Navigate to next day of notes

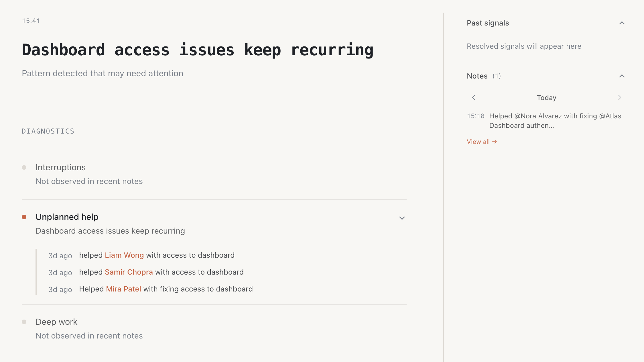tap(619, 97)
